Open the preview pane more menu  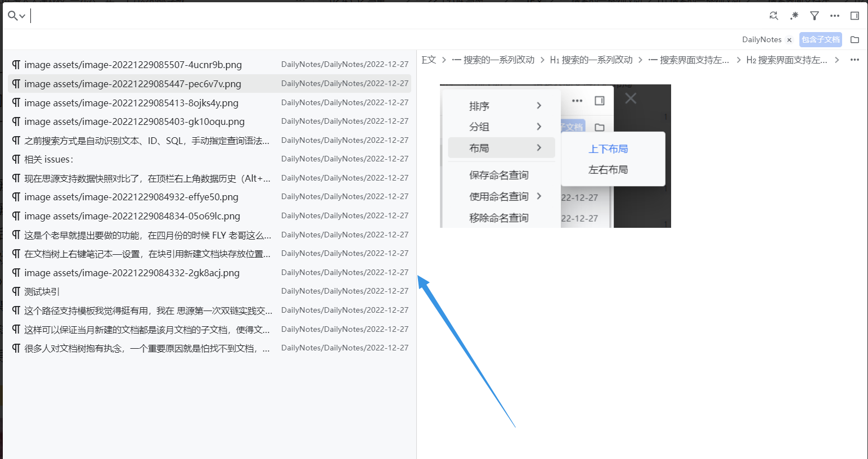[x=855, y=60]
